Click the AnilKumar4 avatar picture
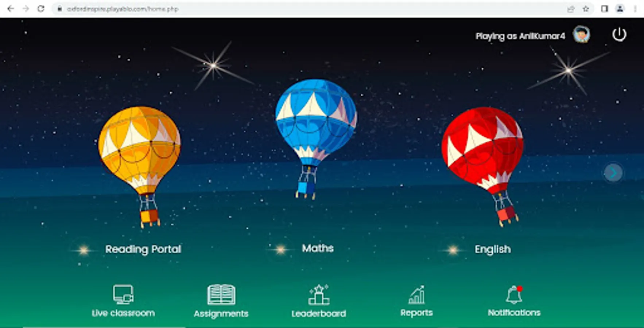Image resolution: width=644 pixels, height=328 pixels. tap(581, 35)
